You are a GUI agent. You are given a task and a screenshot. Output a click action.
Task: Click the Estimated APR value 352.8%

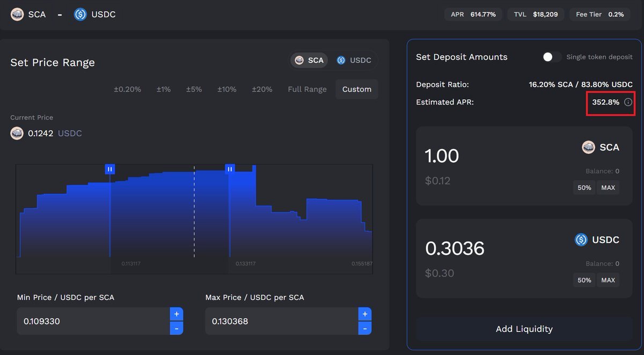coord(606,102)
